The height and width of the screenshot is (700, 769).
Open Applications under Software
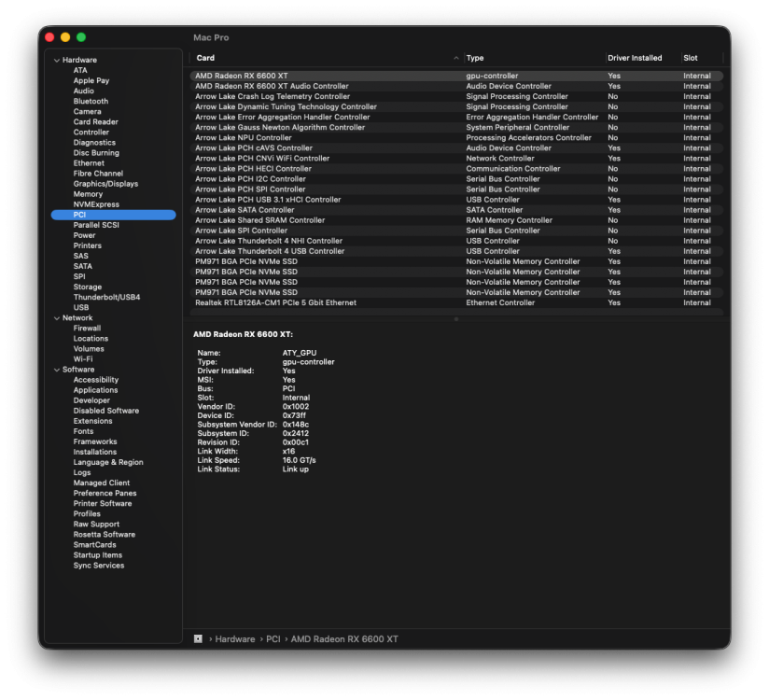click(x=95, y=390)
